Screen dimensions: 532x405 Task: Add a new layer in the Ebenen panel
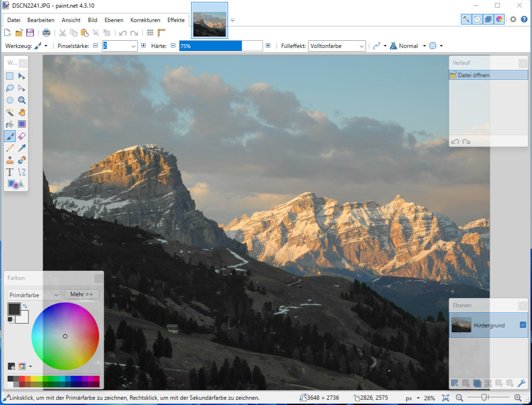454,383
